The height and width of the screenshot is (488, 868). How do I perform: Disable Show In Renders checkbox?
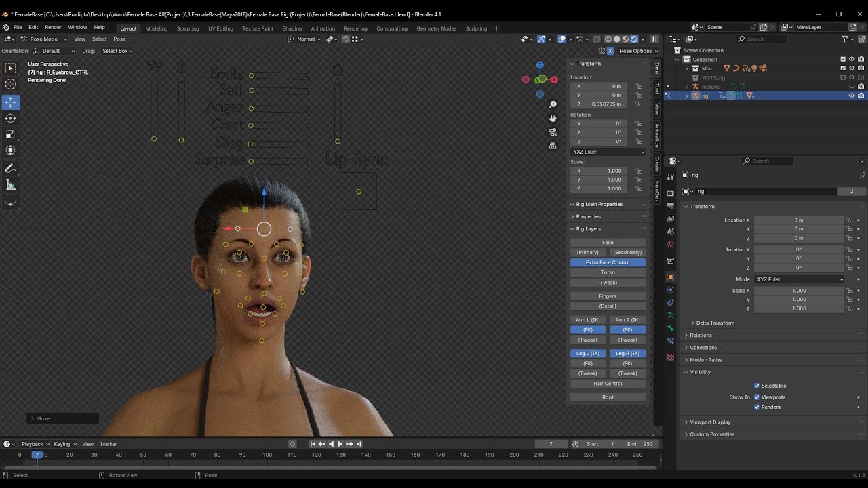tap(757, 407)
